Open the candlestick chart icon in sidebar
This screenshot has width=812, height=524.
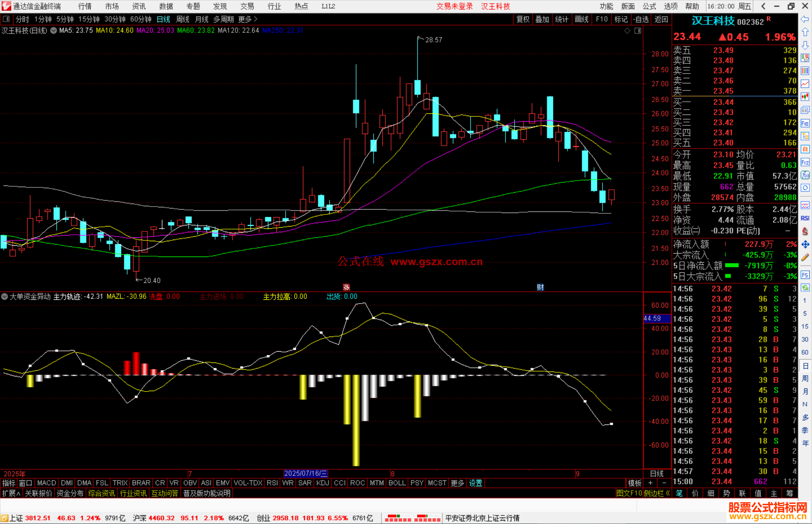pyautogui.click(x=805, y=97)
